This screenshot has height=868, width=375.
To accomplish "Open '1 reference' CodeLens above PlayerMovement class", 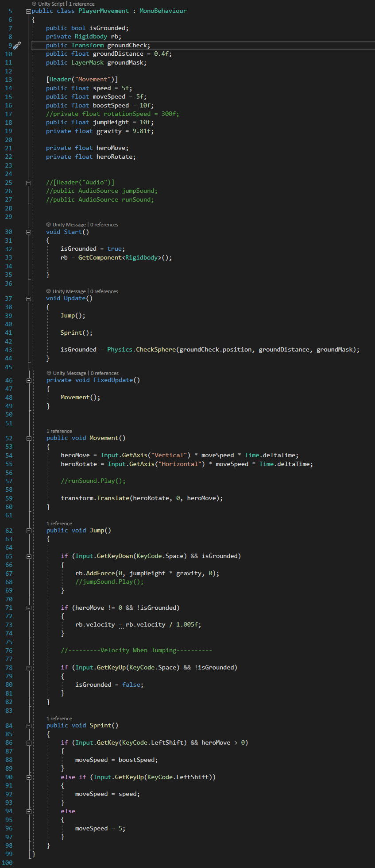I will (x=81, y=4).
